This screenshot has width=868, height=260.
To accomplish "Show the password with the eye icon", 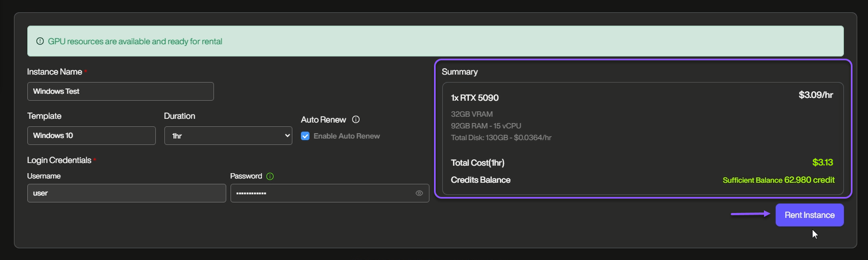I will (419, 193).
